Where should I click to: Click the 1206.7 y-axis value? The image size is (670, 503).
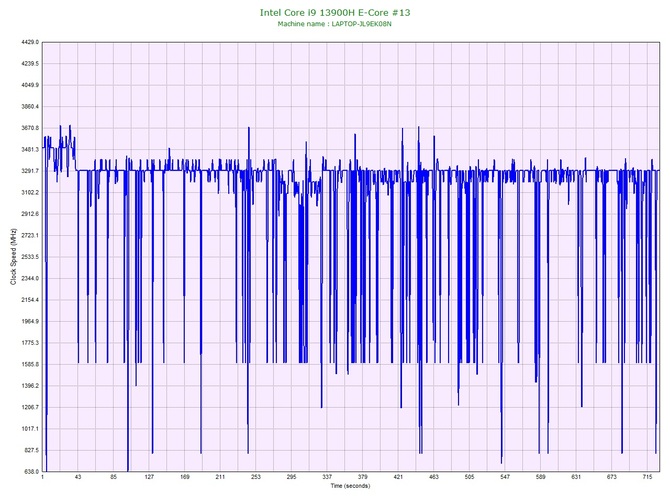pyautogui.click(x=30, y=407)
